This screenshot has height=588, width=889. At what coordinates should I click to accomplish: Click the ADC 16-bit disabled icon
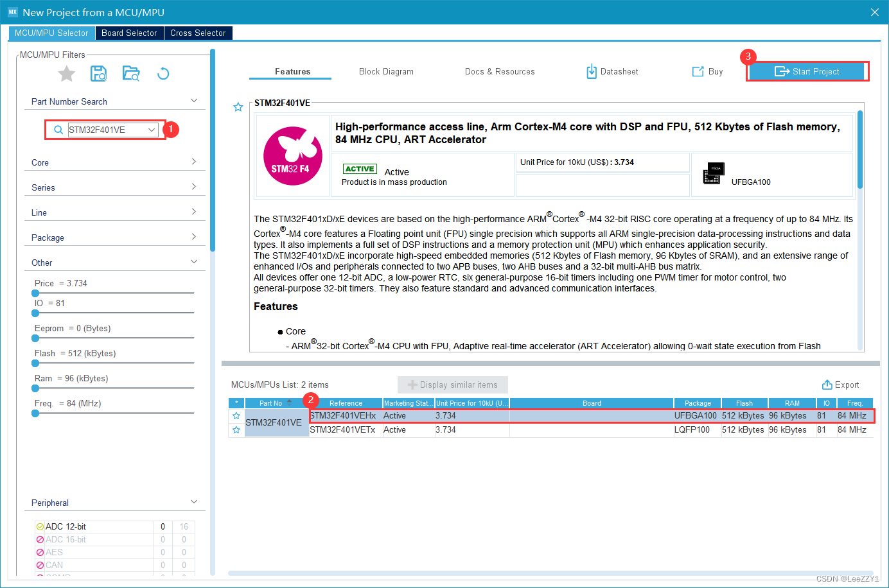(x=40, y=540)
